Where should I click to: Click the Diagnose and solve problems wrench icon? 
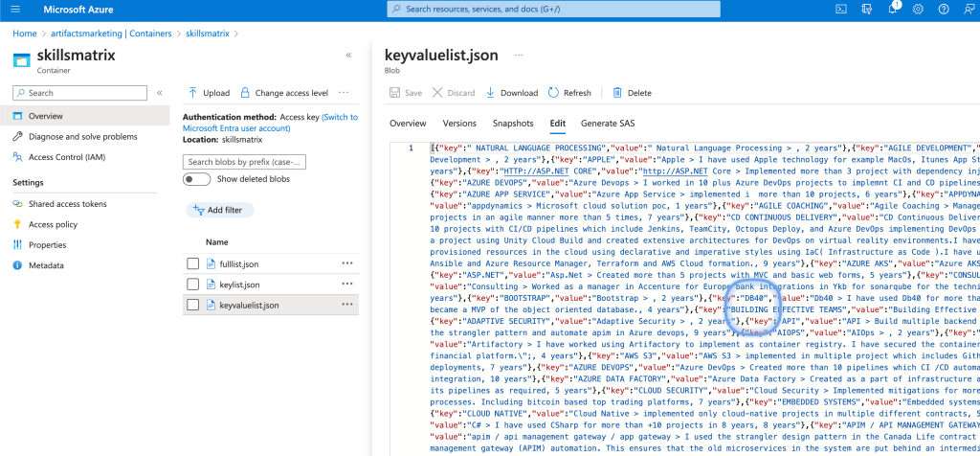coord(17,136)
